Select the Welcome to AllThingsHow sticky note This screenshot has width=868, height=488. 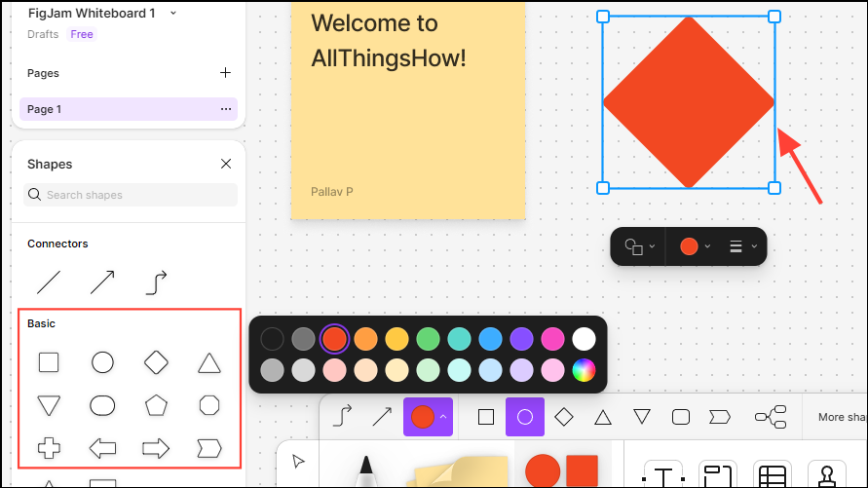[x=408, y=109]
